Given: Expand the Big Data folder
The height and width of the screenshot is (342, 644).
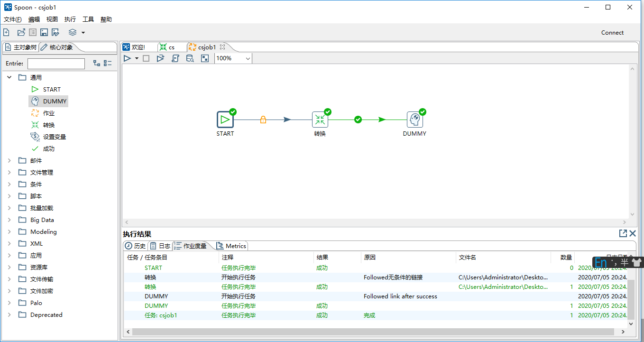Looking at the screenshot, I should coord(9,220).
